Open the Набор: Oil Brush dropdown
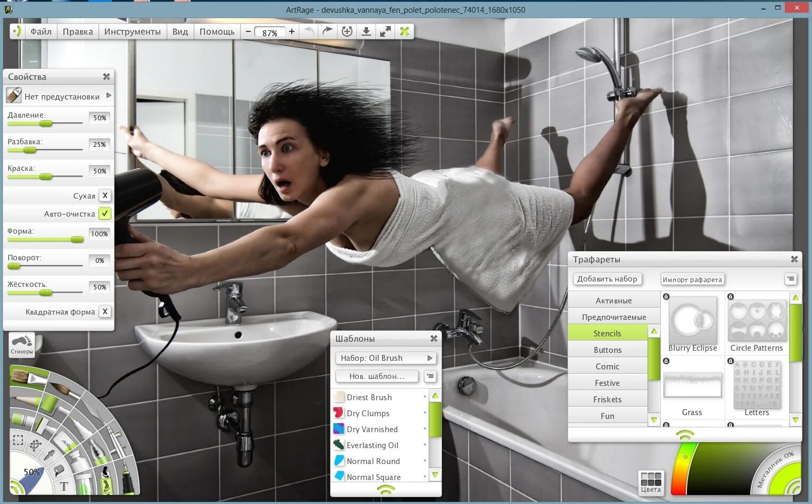This screenshot has height=504, width=812. pos(386,358)
